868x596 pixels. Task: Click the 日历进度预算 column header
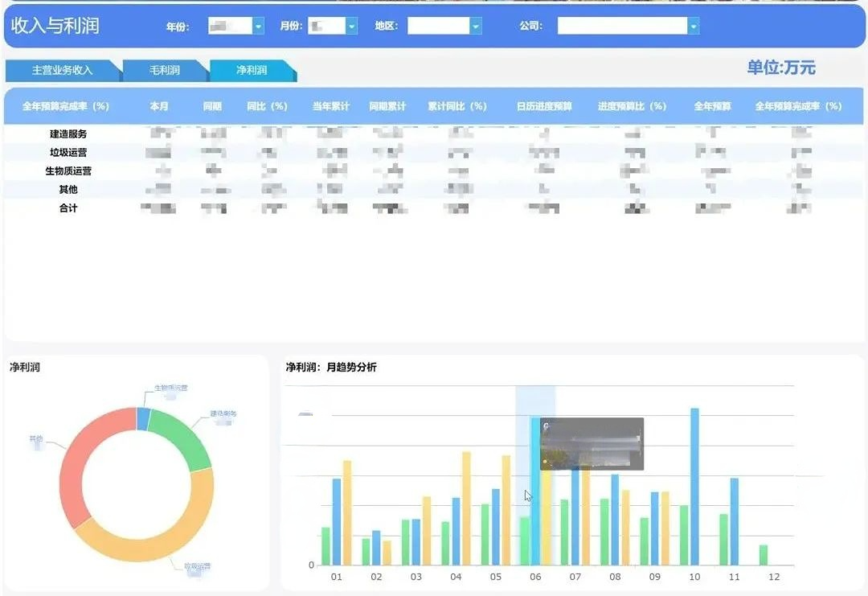[x=544, y=106]
